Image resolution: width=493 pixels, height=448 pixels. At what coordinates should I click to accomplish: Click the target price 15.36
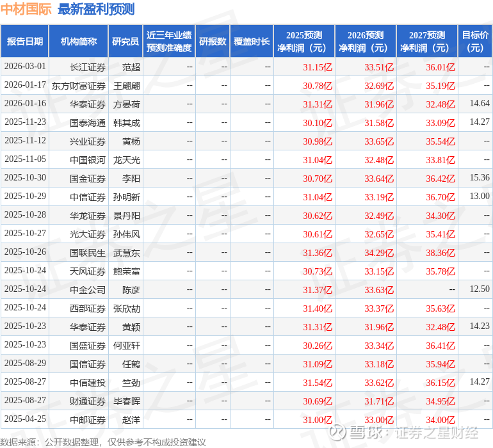tap(480, 178)
